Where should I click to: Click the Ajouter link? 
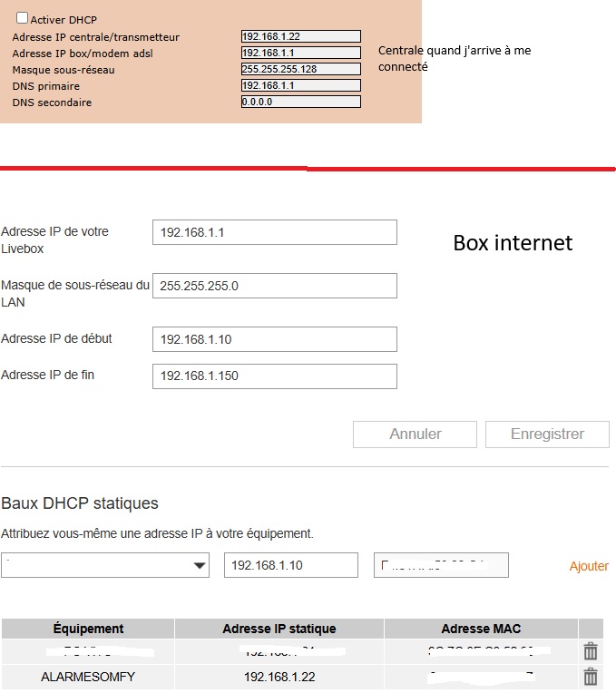coord(589,566)
